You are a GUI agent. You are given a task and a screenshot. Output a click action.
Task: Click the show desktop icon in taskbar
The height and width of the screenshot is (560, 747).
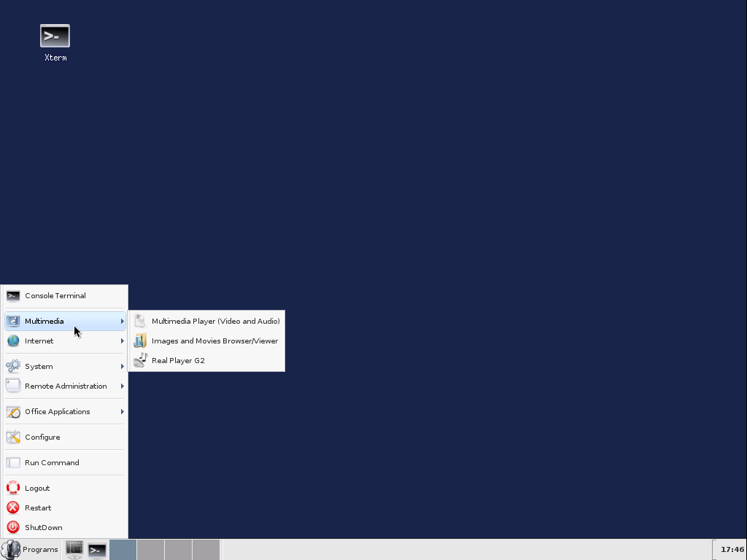coord(74,550)
